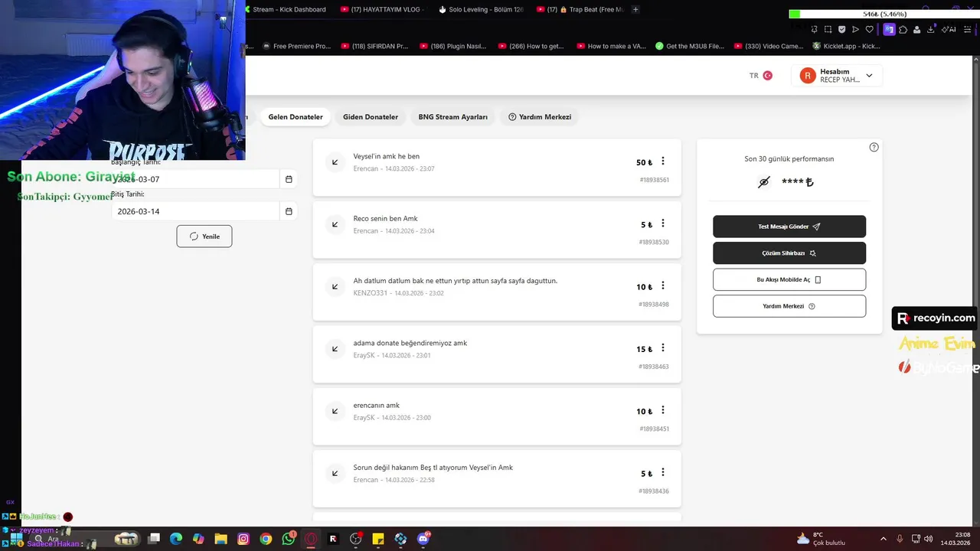Open Microsoft Edge from taskbar
Image resolution: width=980 pixels, height=551 pixels.
click(176, 539)
